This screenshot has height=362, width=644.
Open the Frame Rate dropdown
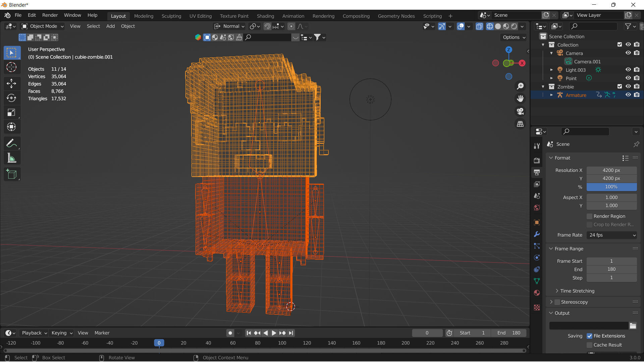click(611, 235)
